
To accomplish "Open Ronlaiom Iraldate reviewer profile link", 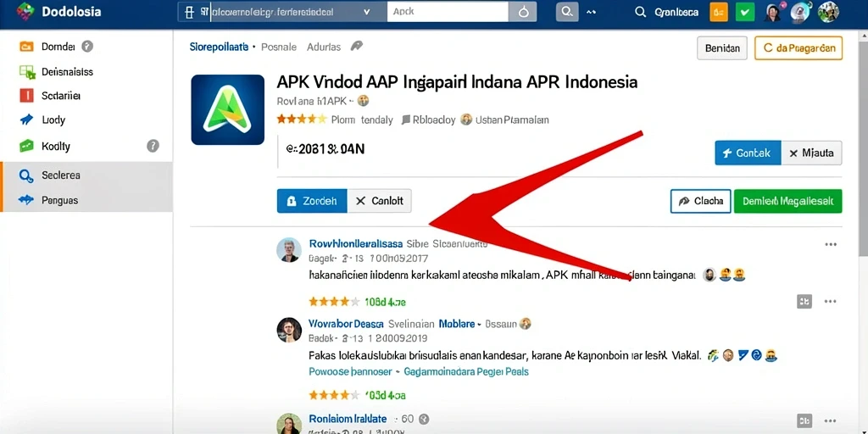I will click(347, 419).
